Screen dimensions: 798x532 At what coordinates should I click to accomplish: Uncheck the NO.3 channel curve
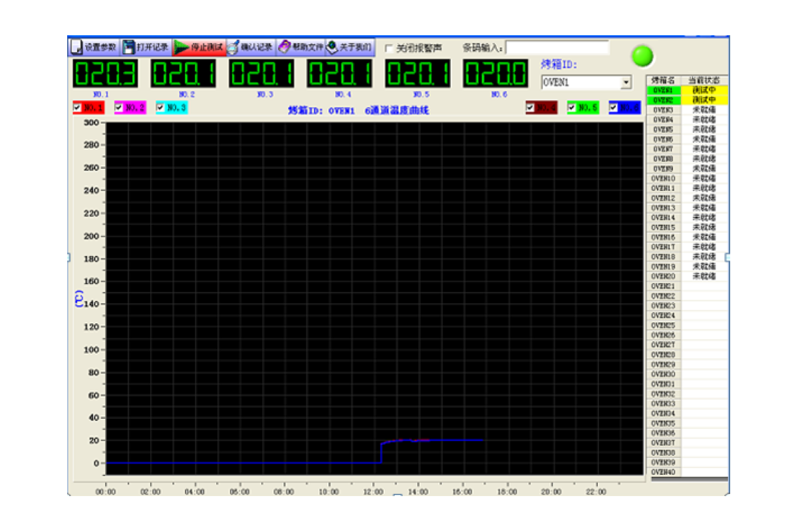[160, 107]
